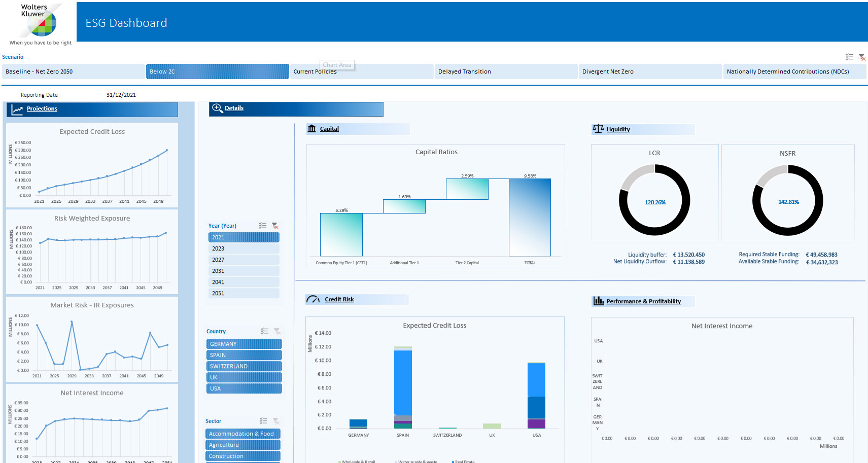Enable multi-select in the Scenario slicer
The image size is (868, 463).
pos(849,57)
